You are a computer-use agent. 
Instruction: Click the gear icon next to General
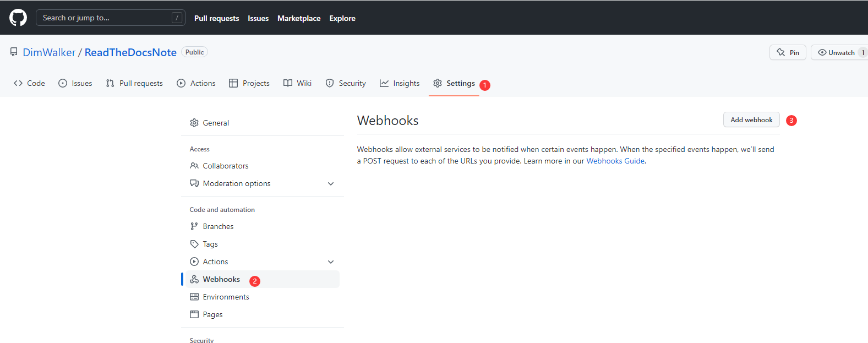pyautogui.click(x=194, y=123)
